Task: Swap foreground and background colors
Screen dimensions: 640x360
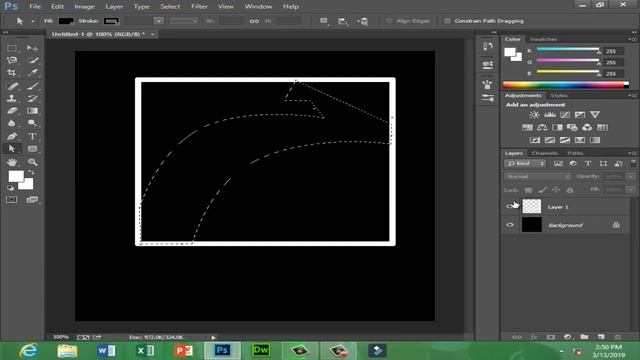Action: tap(31, 172)
